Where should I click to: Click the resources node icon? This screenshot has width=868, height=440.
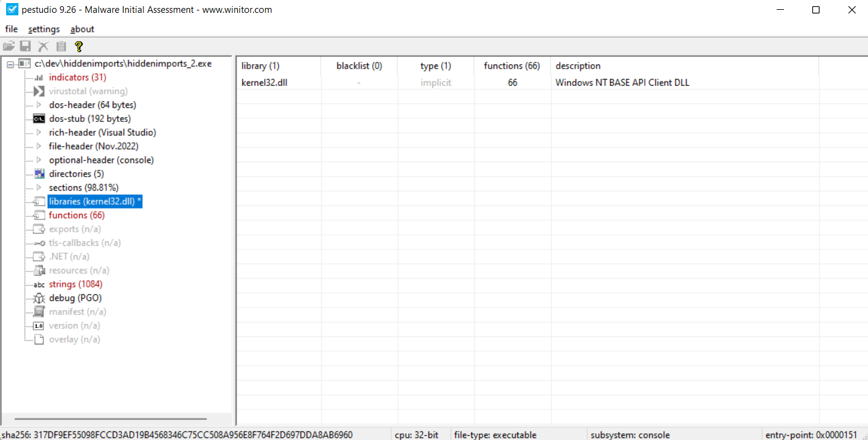point(39,270)
